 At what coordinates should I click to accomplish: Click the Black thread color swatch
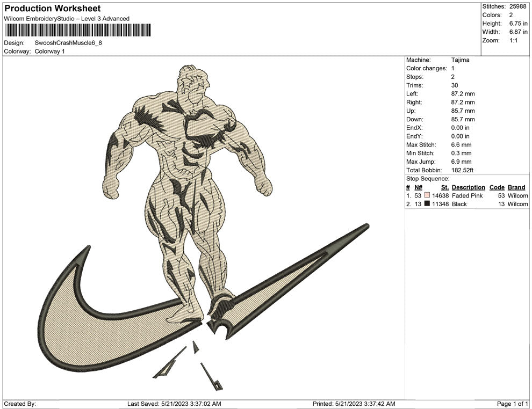427,203
